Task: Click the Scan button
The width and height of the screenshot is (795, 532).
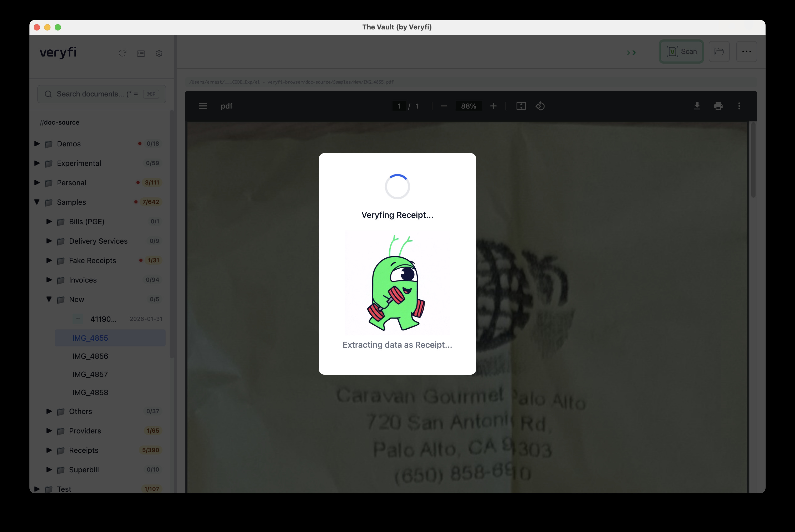Action: [681, 51]
